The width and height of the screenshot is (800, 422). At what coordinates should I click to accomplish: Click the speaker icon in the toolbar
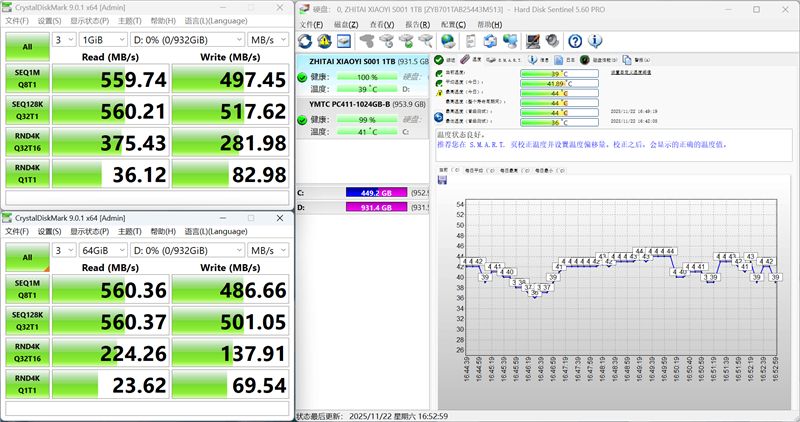click(x=554, y=41)
